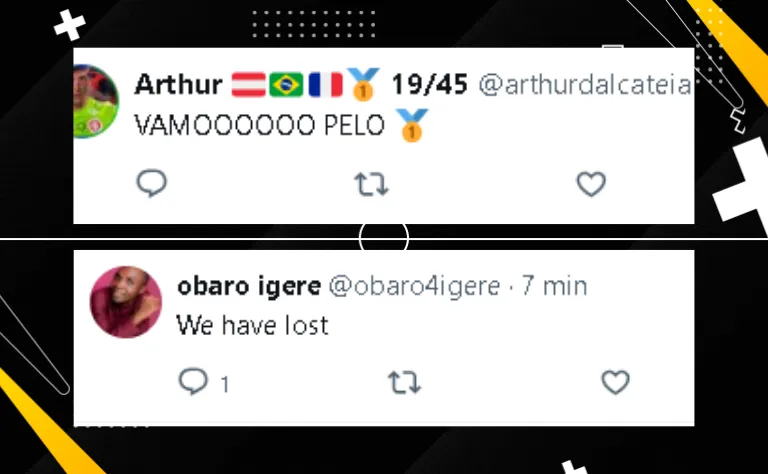This screenshot has width=768, height=474.
Task: Click the obaro igere display name
Action: click(x=249, y=286)
